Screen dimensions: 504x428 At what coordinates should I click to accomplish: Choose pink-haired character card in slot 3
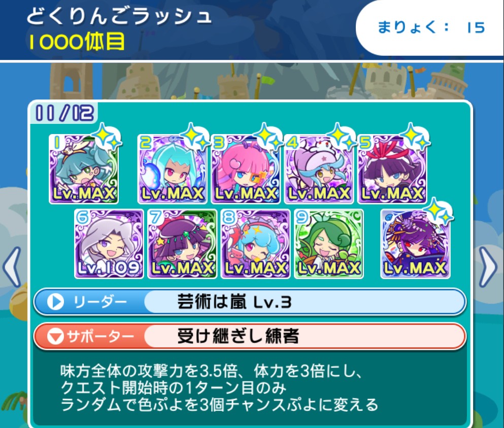tap(246, 169)
